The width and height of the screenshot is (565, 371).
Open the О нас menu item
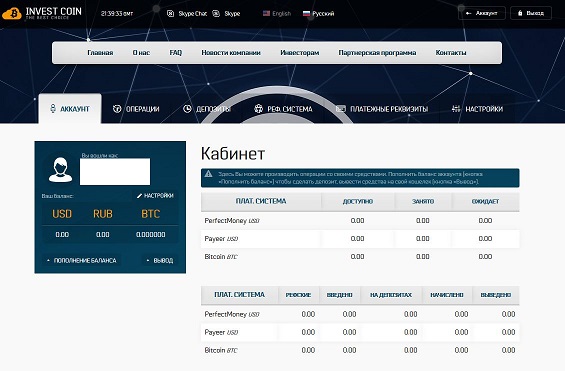[x=141, y=53]
